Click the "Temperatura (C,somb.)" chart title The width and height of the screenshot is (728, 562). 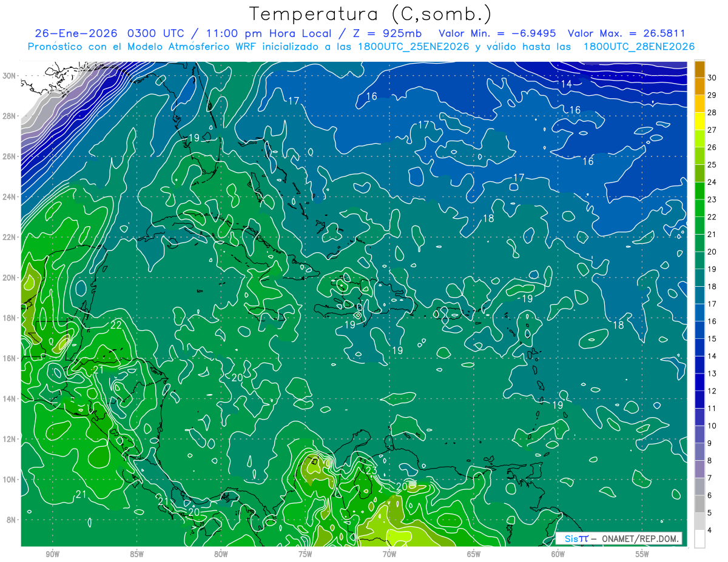pyautogui.click(x=371, y=14)
